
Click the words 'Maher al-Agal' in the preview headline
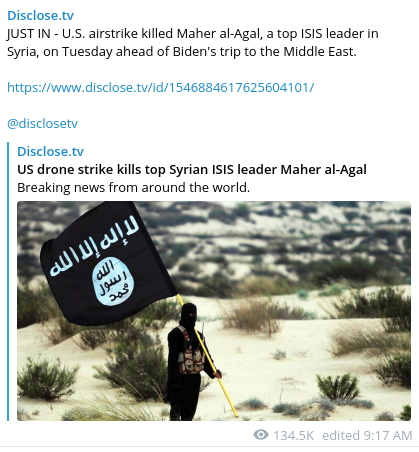pos(324,170)
